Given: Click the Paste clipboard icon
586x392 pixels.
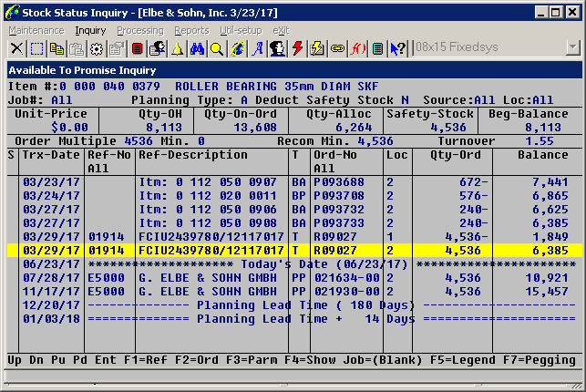Looking at the screenshot, I should coord(77,48).
